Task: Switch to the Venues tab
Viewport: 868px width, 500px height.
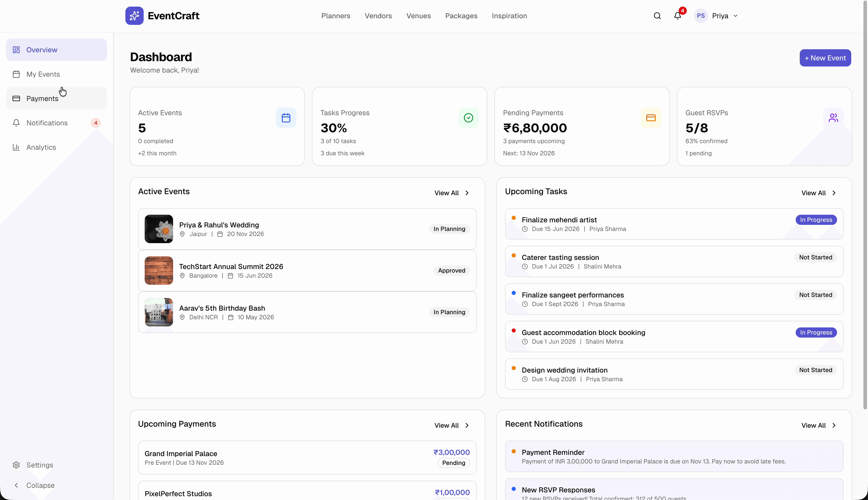Action: (418, 16)
